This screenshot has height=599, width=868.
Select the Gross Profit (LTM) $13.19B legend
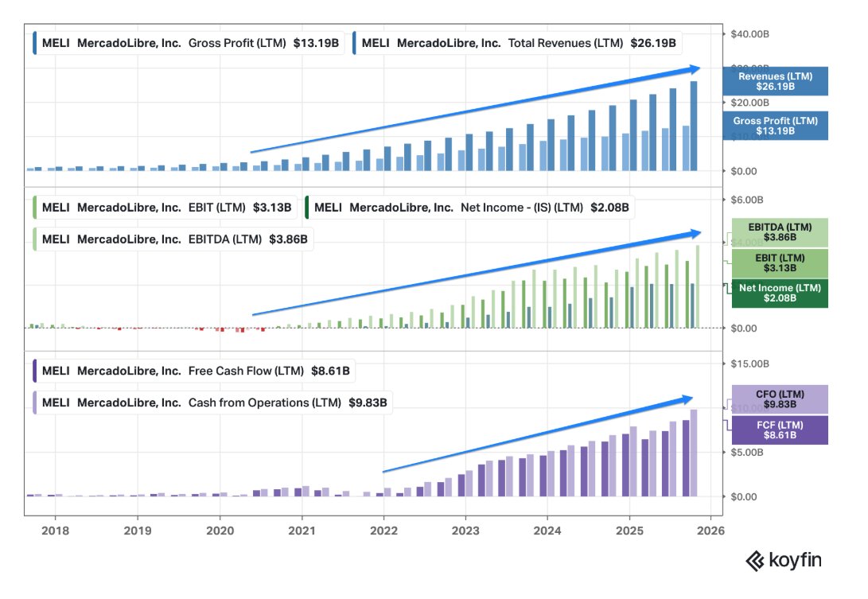pyautogui.click(x=189, y=43)
